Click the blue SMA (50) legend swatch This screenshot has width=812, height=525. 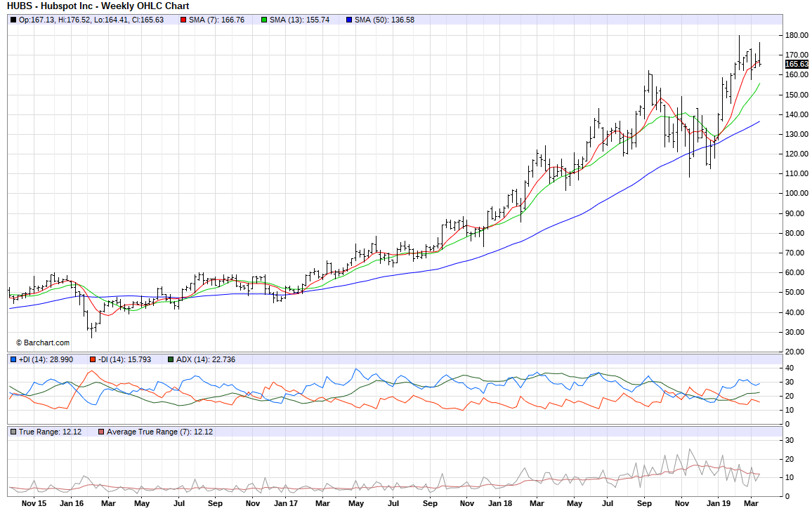point(349,20)
